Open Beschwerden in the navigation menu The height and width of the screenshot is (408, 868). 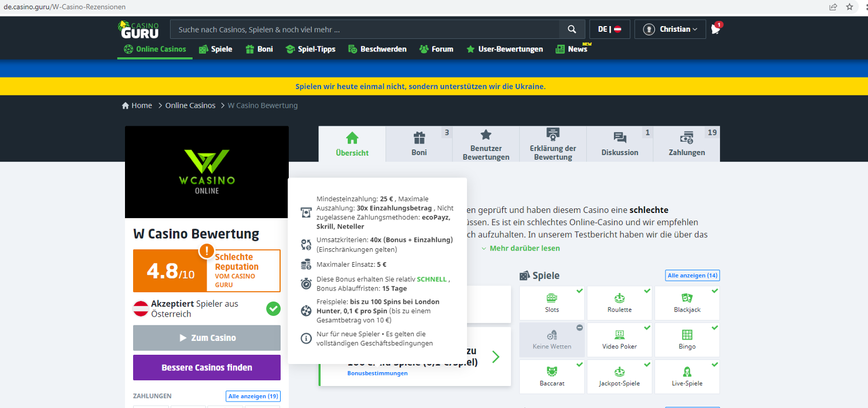click(x=377, y=49)
